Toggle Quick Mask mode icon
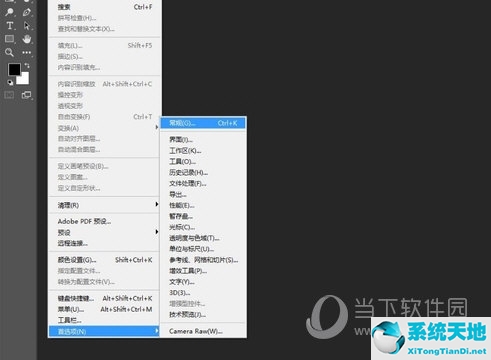The image size is (491, 360). (x=9, y=95)
